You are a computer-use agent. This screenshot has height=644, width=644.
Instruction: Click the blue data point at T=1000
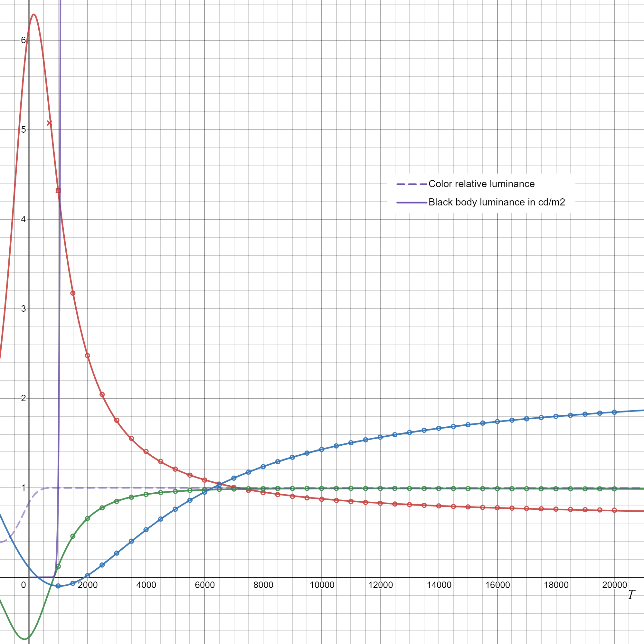click(58, 586)
